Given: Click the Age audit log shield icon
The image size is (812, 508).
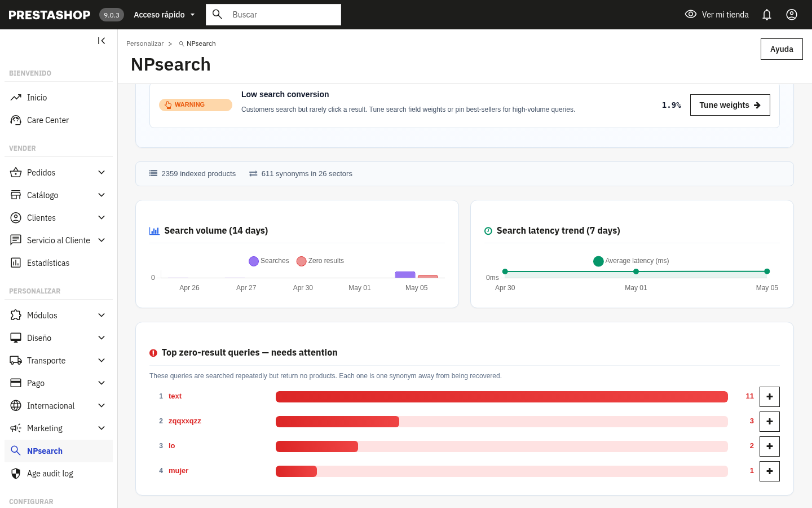Looking at the screenshot, I should click(16, 474).
